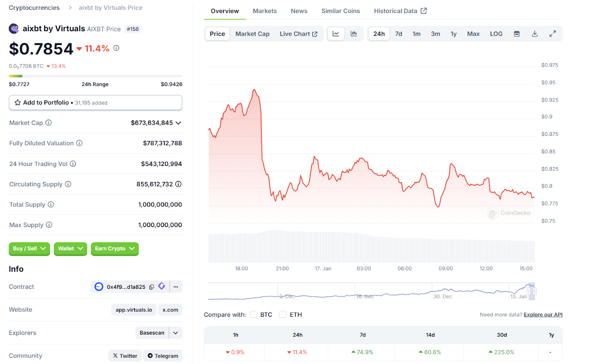Tick the BTC compare checkbox
Screen dimensions: 596x364
click(x=254, y=314)
